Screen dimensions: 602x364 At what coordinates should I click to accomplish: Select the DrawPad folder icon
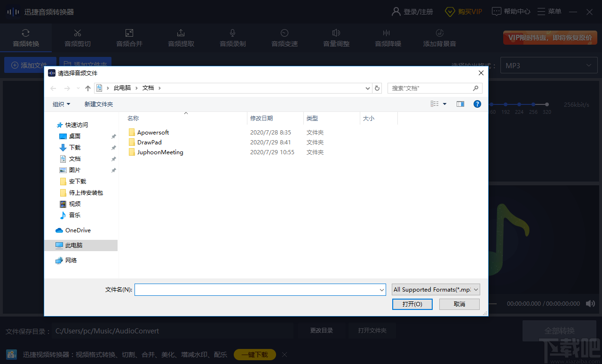point(132,142)
